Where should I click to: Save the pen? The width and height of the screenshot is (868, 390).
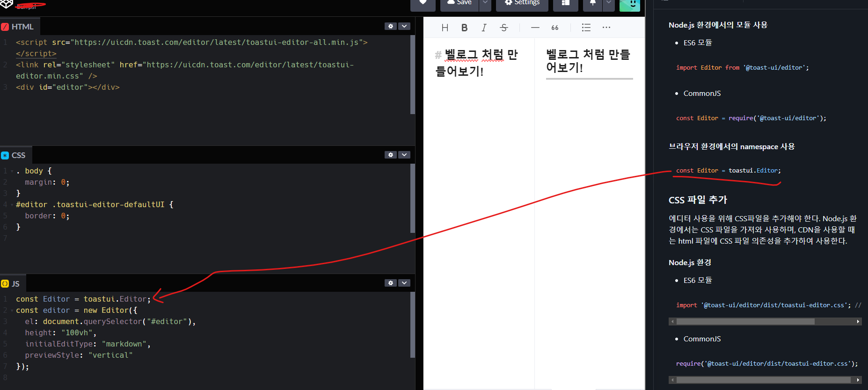[x=460, y=4]
